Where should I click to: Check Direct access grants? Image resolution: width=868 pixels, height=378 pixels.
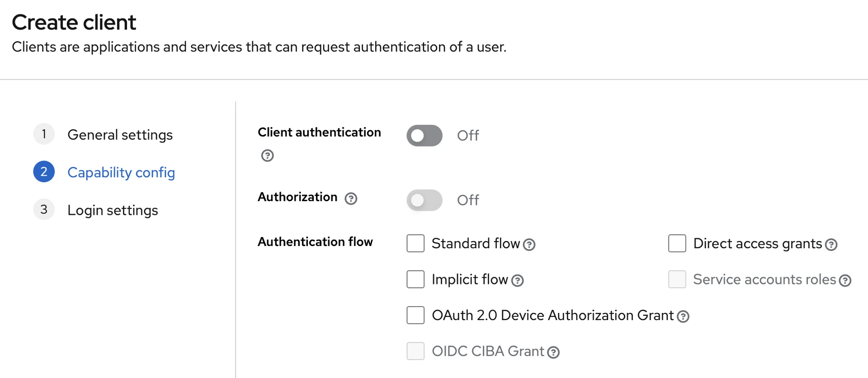677,243
